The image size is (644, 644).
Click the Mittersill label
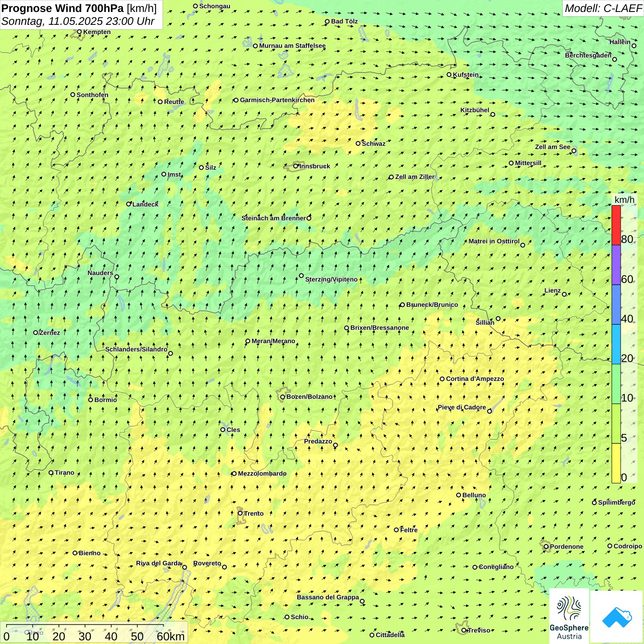528,163
